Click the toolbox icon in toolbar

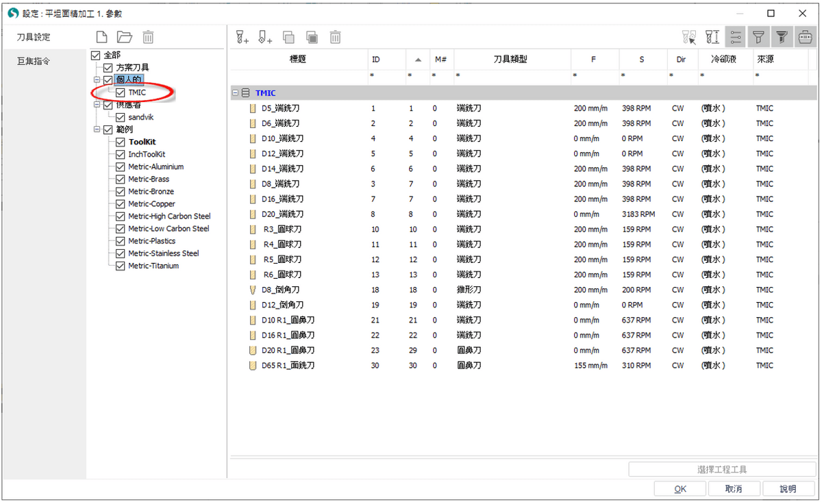tap(804, 38)
